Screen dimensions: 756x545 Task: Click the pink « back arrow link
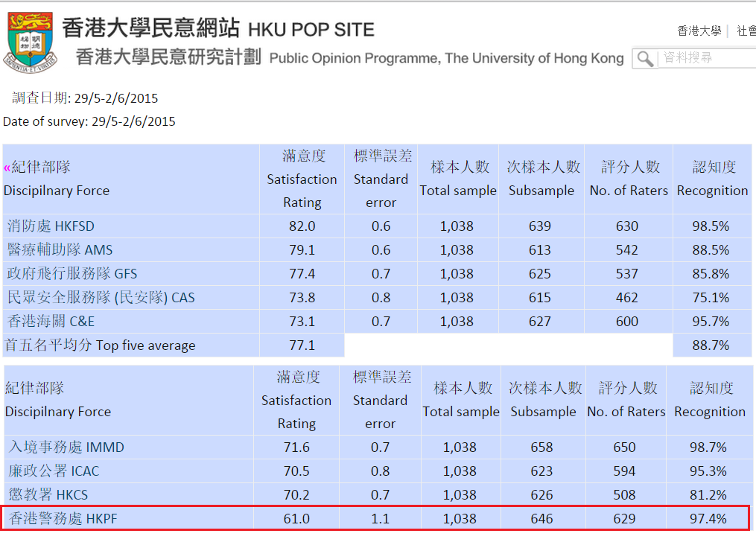(x=7, y=168)
